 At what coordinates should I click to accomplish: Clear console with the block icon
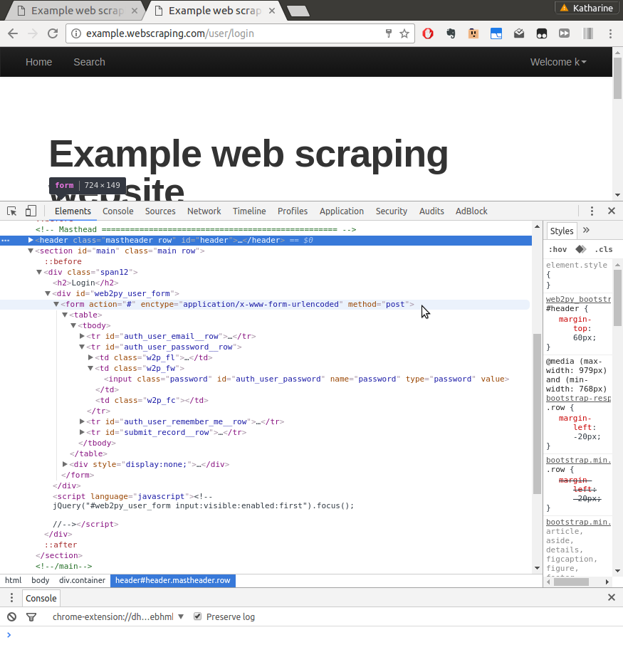tap(11, 616)
